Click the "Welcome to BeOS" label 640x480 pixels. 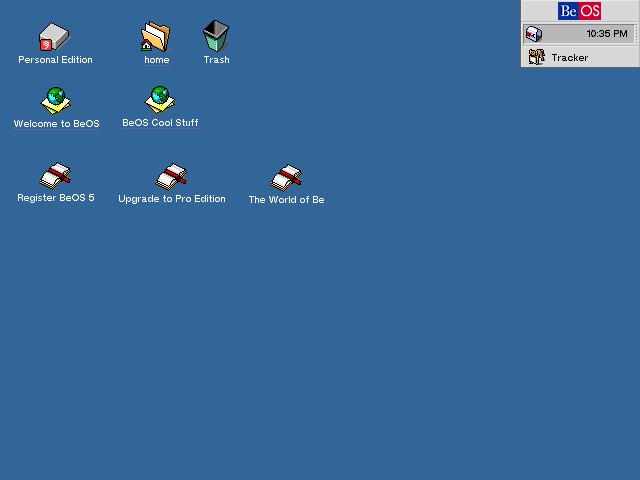click(x=56, y=124)
